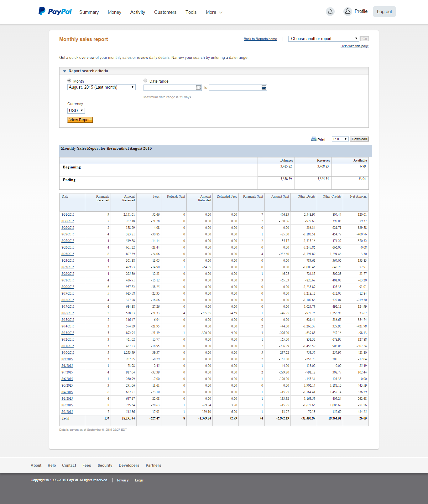This screenshot has height=504, width=428.
Task: Click the Ending balance value 5,358.59
Action: 286,179
